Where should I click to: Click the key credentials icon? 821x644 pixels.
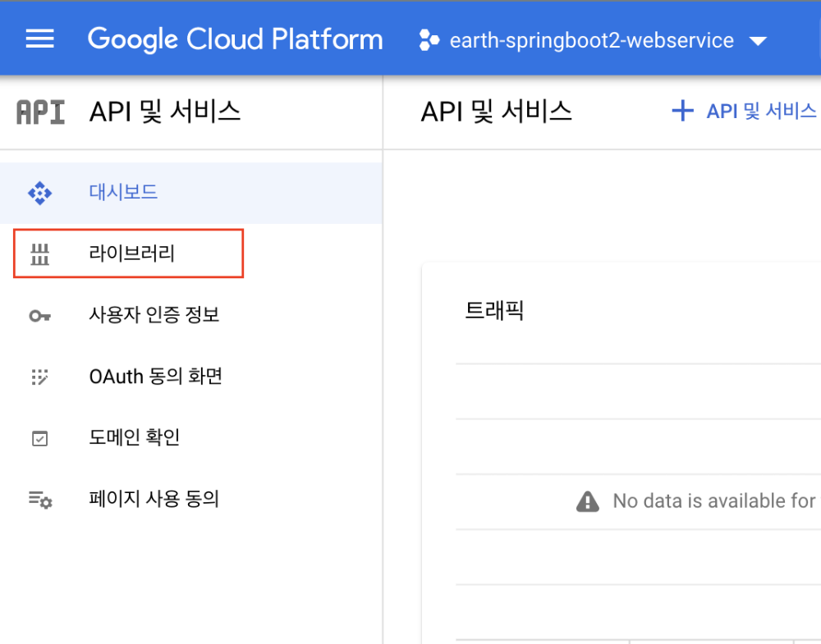click(39, 316)
